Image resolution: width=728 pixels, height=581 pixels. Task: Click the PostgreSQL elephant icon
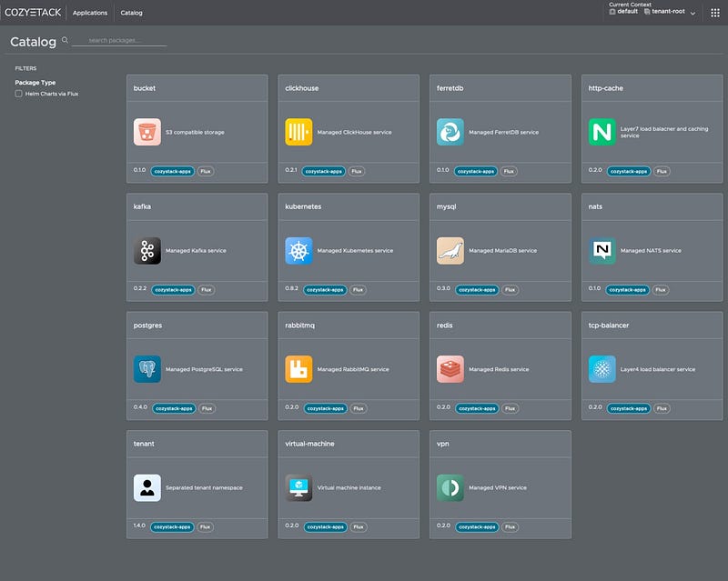coord(147,369)
